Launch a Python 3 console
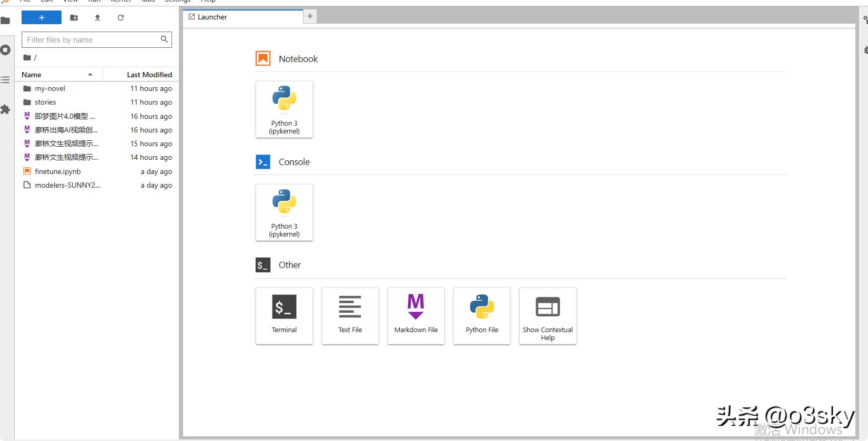This screenshot has height=441, width=868. point(284,212)
